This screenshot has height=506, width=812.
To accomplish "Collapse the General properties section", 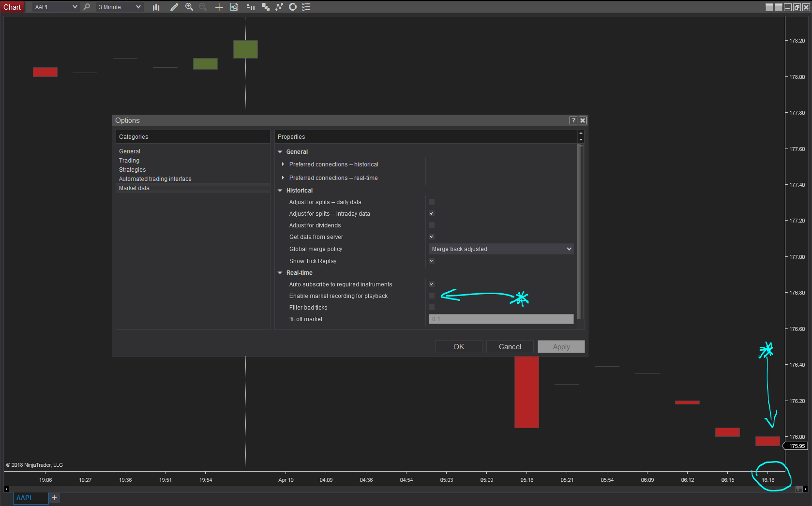I will pos(280,152).
